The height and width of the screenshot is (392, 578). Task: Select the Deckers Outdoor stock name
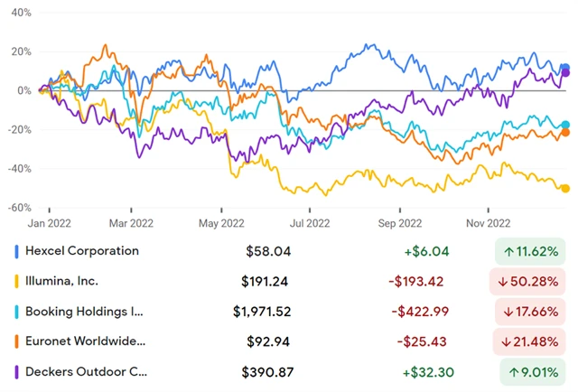[84, 371]
